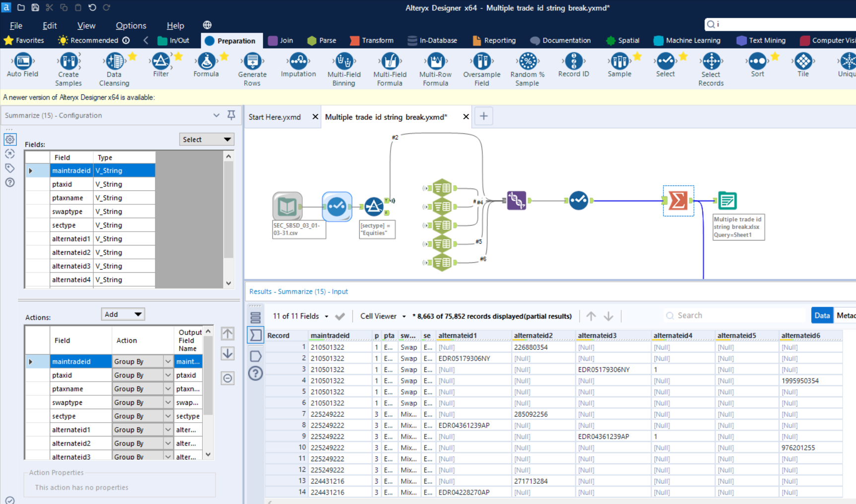Screen dimensions: 856x504
Task: Switch to the Start Here.yxmd tab
Action: [x=274, y=117]
